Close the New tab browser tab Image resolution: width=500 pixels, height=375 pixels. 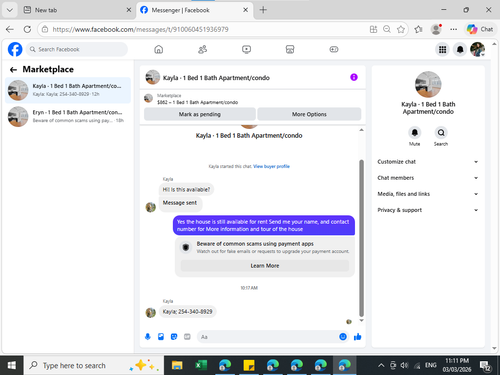[129, 10]
